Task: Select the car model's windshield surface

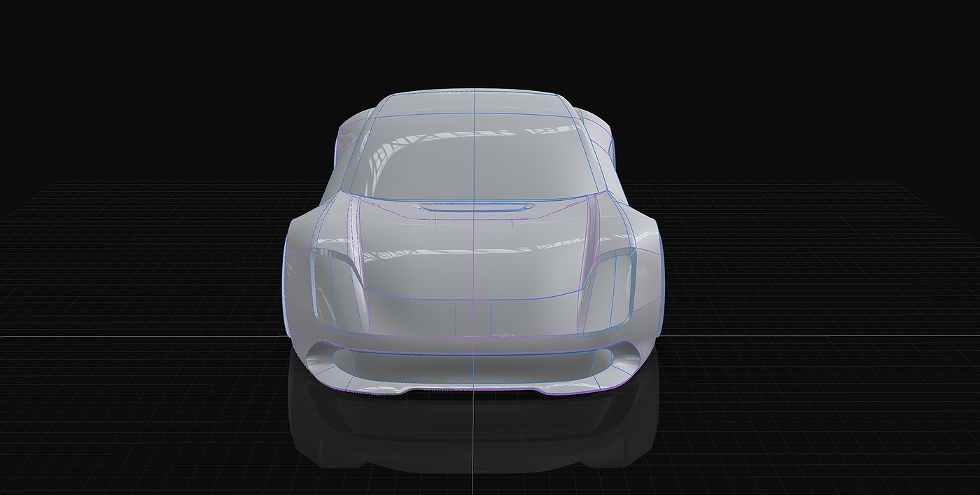Action: pos(474,157)
